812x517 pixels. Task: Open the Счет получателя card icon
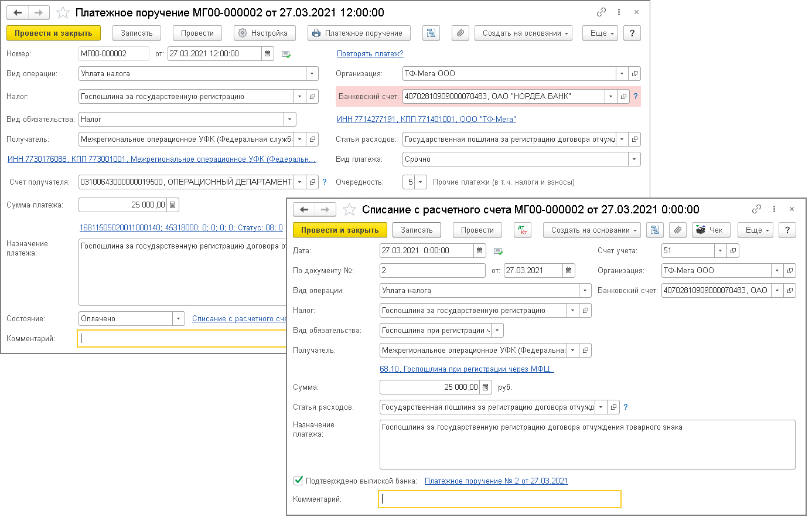point(312,182)
